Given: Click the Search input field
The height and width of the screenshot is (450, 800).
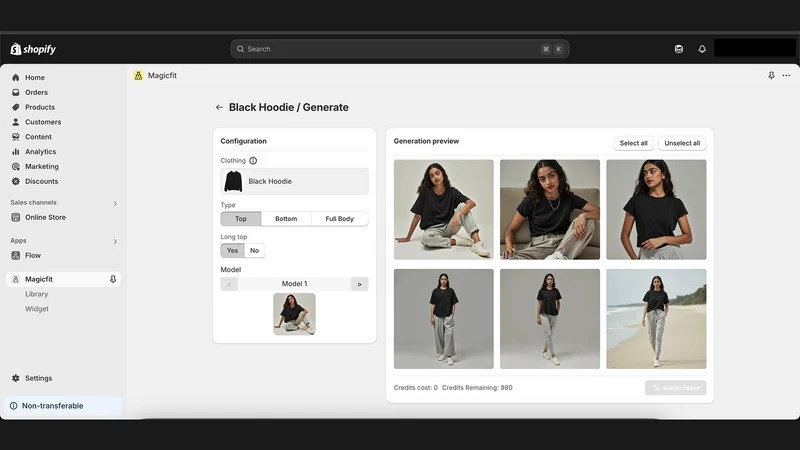Looking at the screenshot, I should [x=400, y=49].
